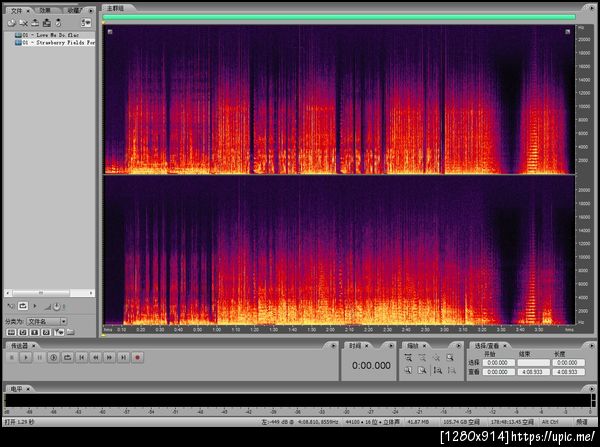
Task: Click Play from cursor to end button
Action: coord(53,357)
